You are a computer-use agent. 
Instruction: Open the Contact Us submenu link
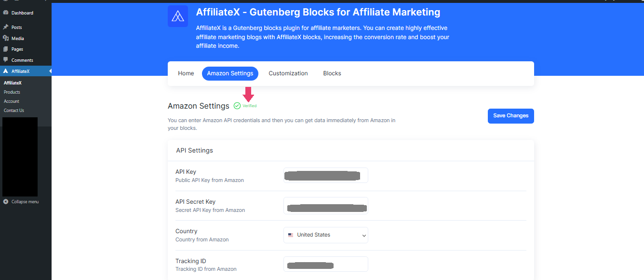click(x=13, y=110)
